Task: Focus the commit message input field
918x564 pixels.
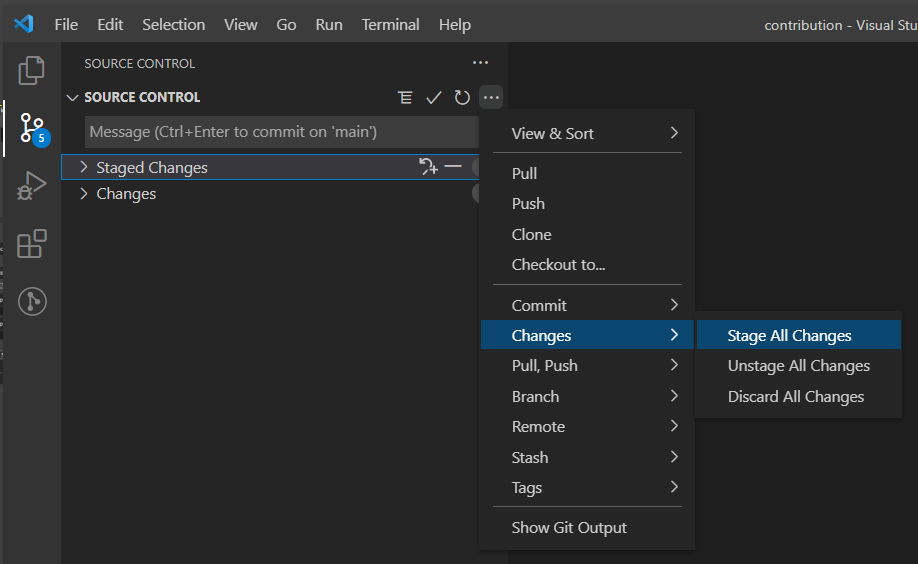Action: point(282,132)
